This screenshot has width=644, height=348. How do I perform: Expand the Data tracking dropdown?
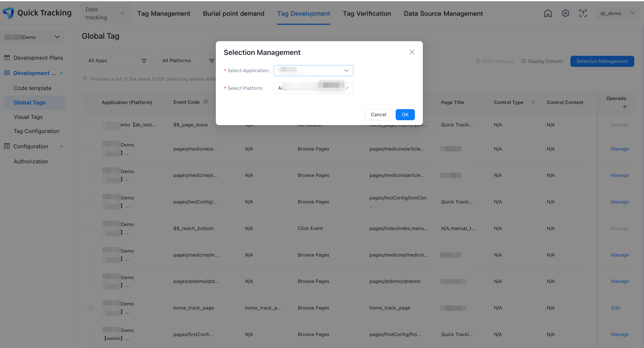pos(105,13)
